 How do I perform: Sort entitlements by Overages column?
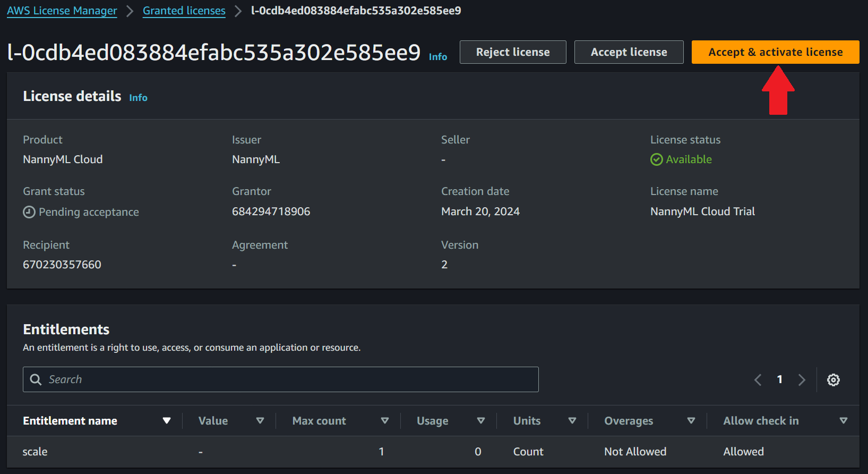pyautogui.click(x=691, y=421)
